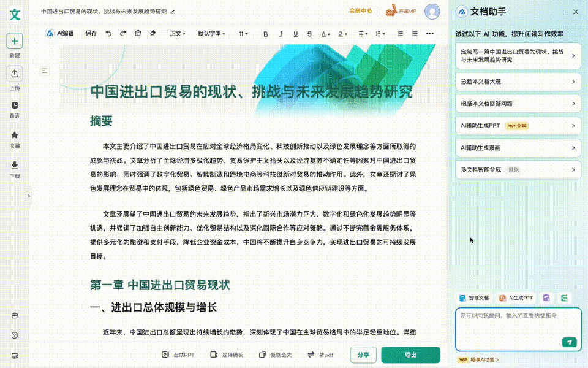Toggle underline formatting
588x368 pixels.
tap(295, 34)
